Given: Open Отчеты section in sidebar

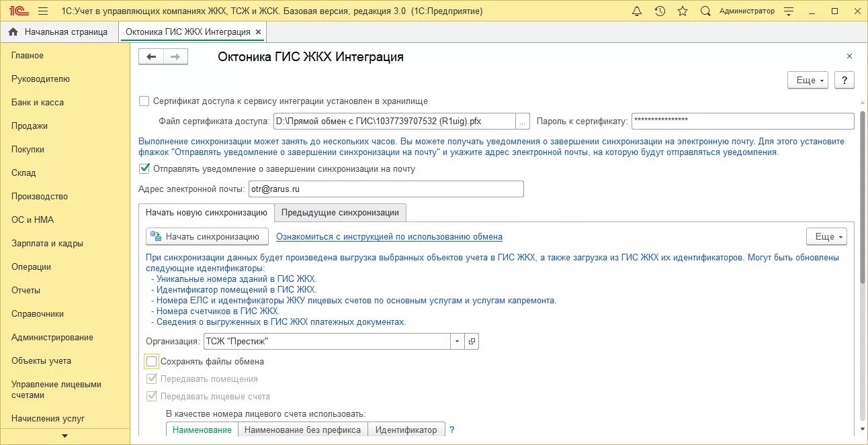Looking at the screenshot, I should (26, 290).
